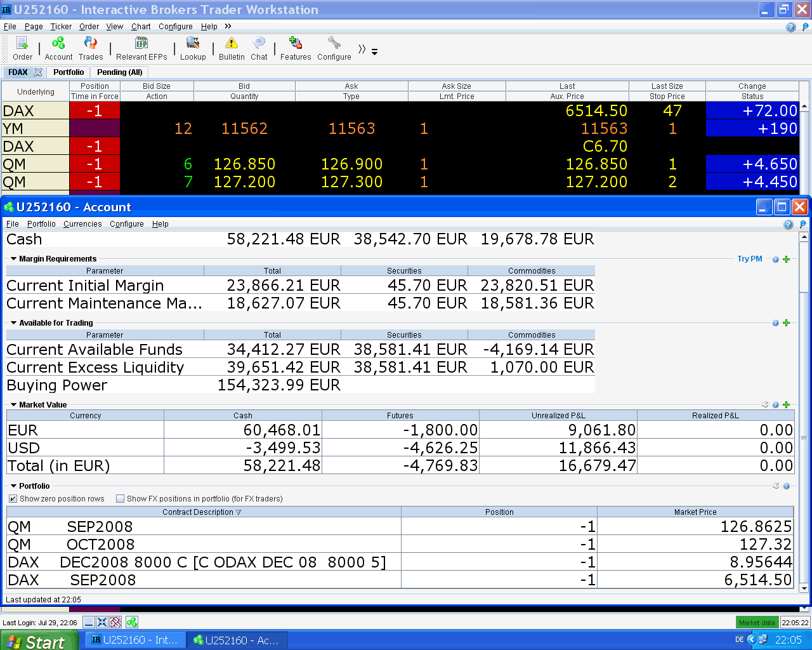This screenshot has width=812, height=650.
Task: Open the Chat toolbar icon
Action: point(259,48)
